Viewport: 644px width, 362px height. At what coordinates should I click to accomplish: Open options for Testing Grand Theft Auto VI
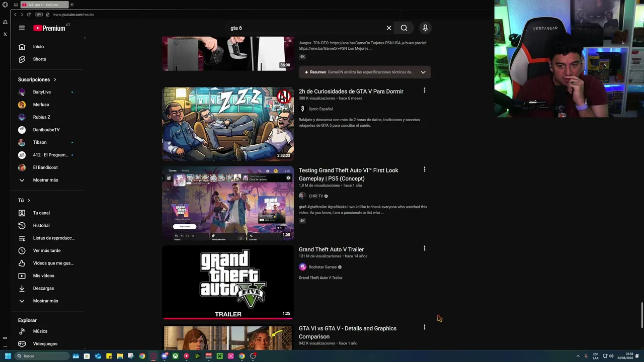pos(424,169)
